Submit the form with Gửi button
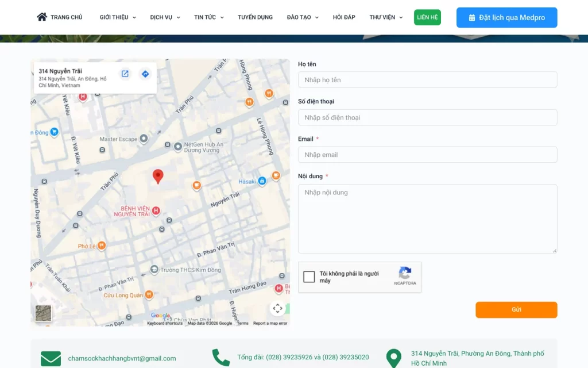This screenshot has width=588, height=368. (x=516, y=310)
